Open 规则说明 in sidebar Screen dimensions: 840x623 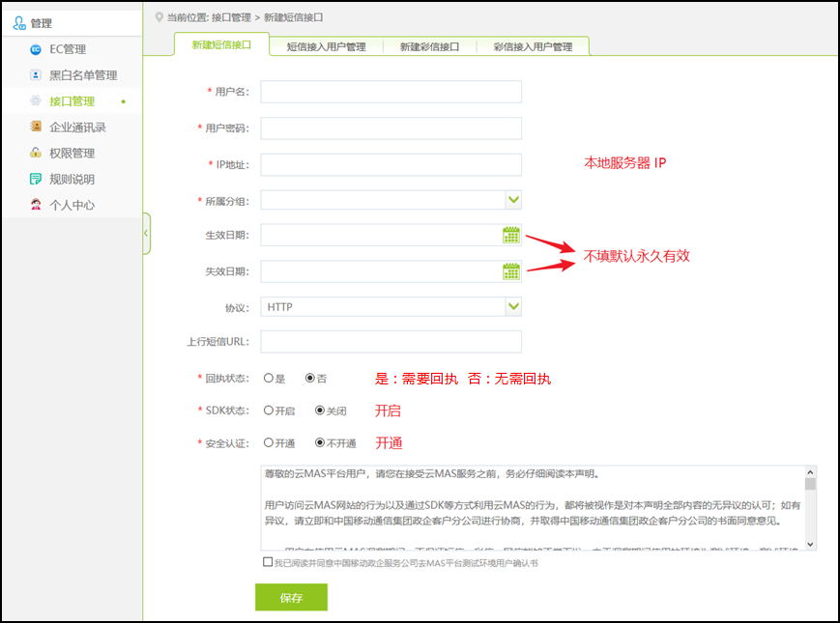coord(72,179)
